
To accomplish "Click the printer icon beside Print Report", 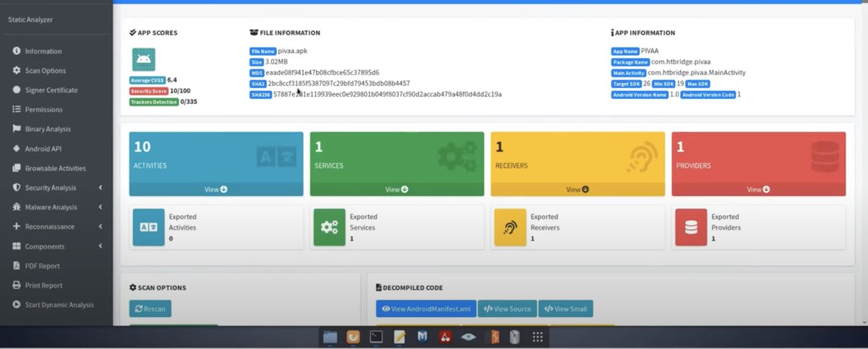I will coord(17,285).
